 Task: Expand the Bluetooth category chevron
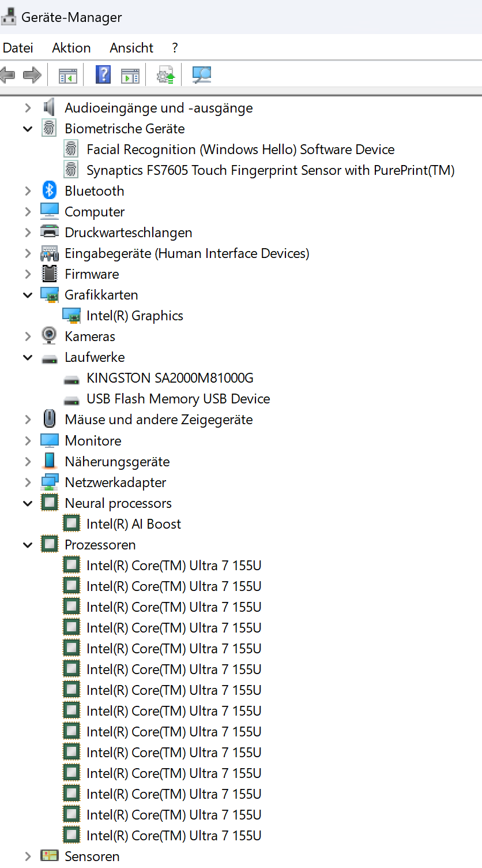tap(28, 190)
